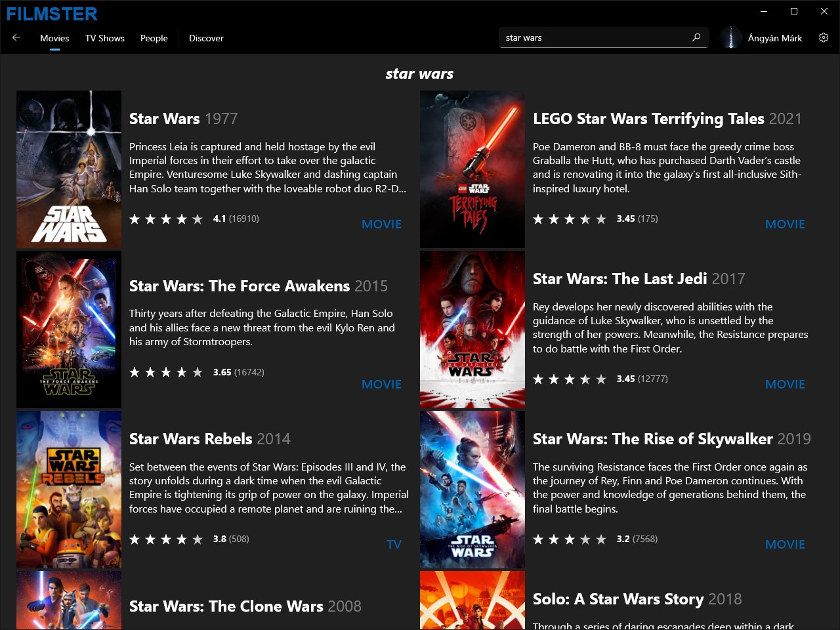840x630 pixels.
Task: Click the title 'Star Wars 1977'
Action: point(183,119)
